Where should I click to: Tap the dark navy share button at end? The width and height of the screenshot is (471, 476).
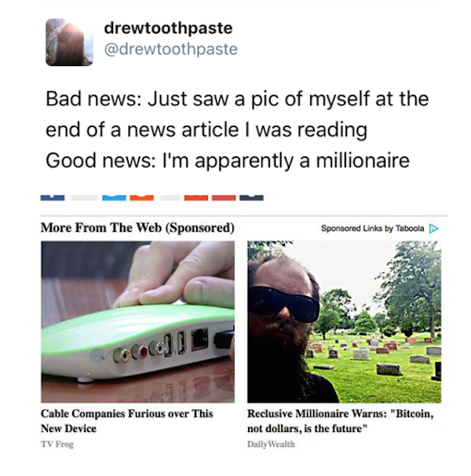click(251, 198)
